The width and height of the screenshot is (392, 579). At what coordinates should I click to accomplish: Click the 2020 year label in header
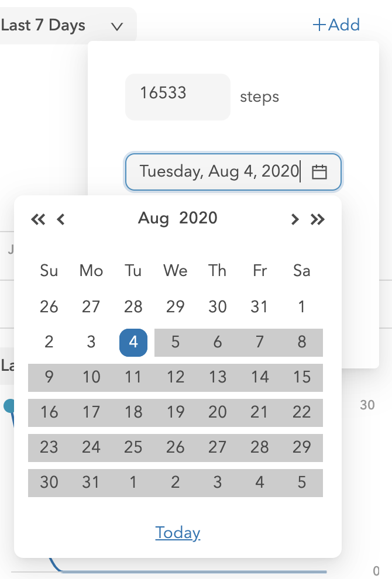point(198,218)
